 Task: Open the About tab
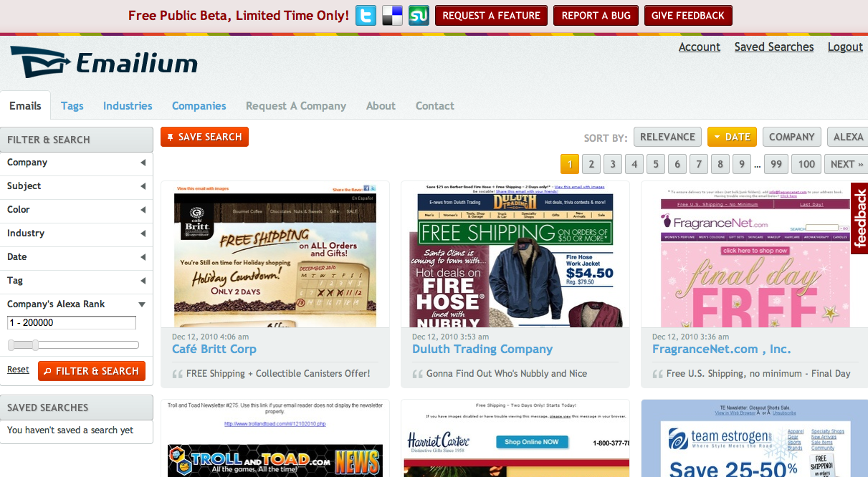[381, 105]
